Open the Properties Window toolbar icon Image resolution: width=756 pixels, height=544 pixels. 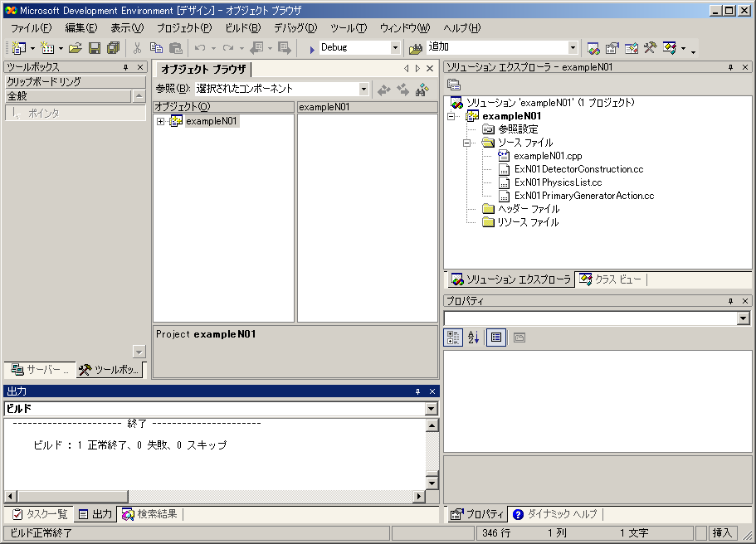click(x=612, y=48)
